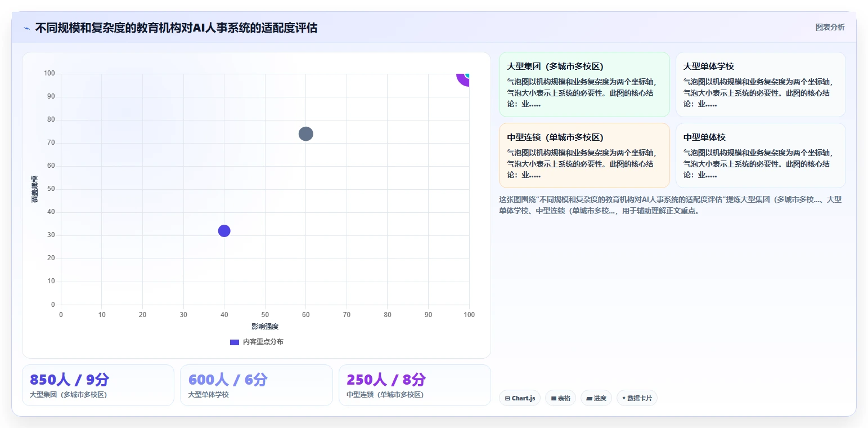The image size is (868, 428).
Task: Click the 进度 tag chip
Action: 596,398
